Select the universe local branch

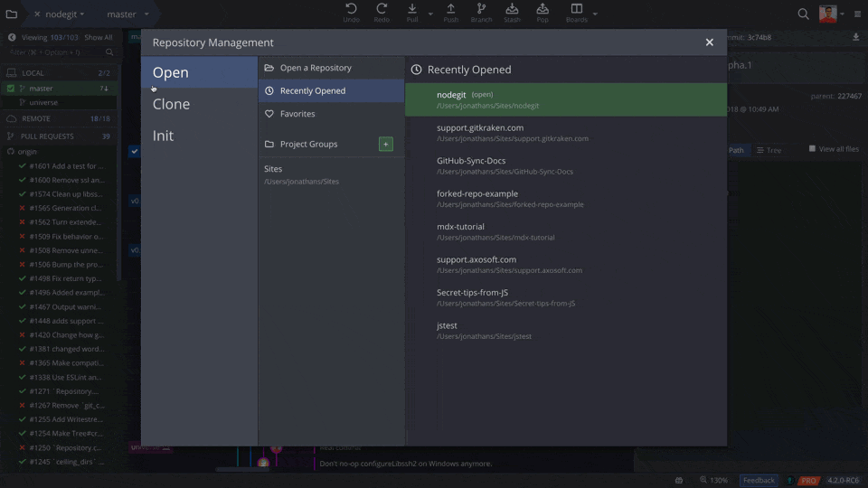pyautogui.click(x=58, y=102)
